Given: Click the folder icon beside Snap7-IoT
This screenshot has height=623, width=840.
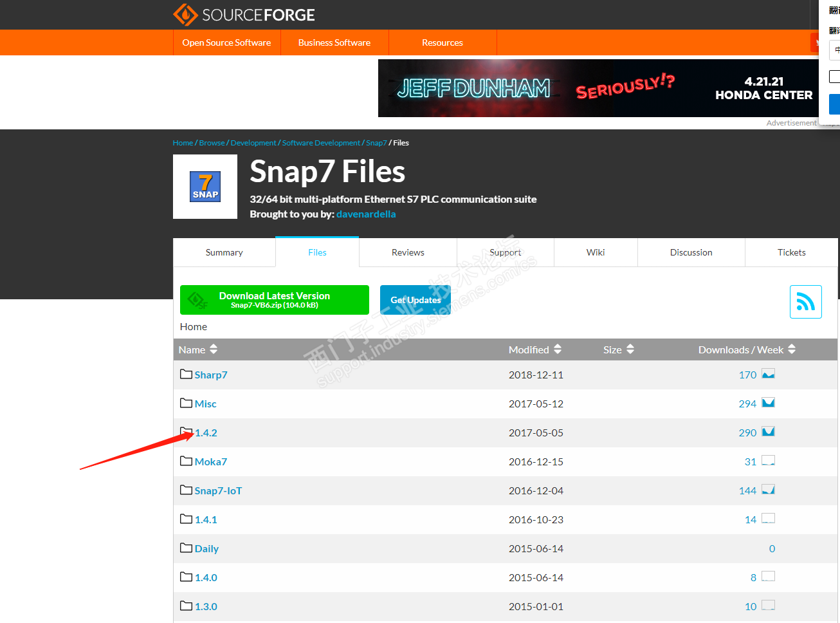Looking at the screenshot, I should tap(187, 490).
